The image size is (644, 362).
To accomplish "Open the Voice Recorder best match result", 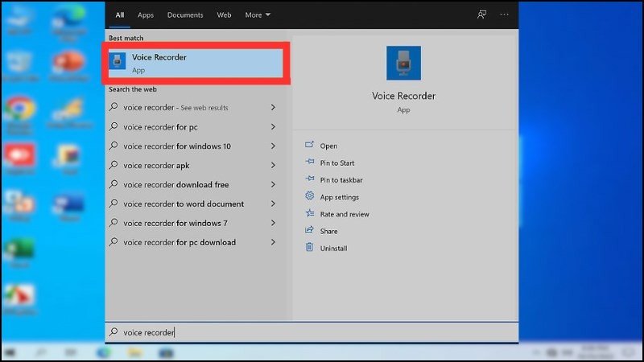I will click(x=196, y=63).
